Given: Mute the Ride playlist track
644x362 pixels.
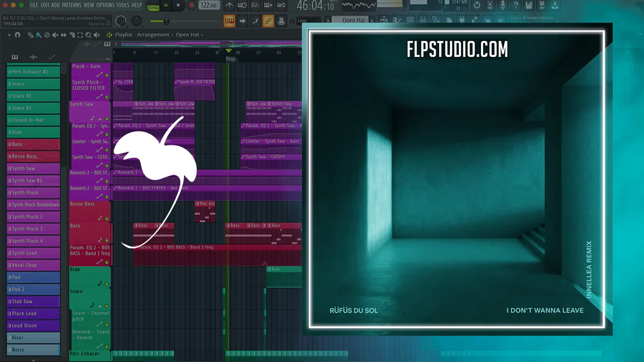Looking at the screenshot, I should click(107, 284).
